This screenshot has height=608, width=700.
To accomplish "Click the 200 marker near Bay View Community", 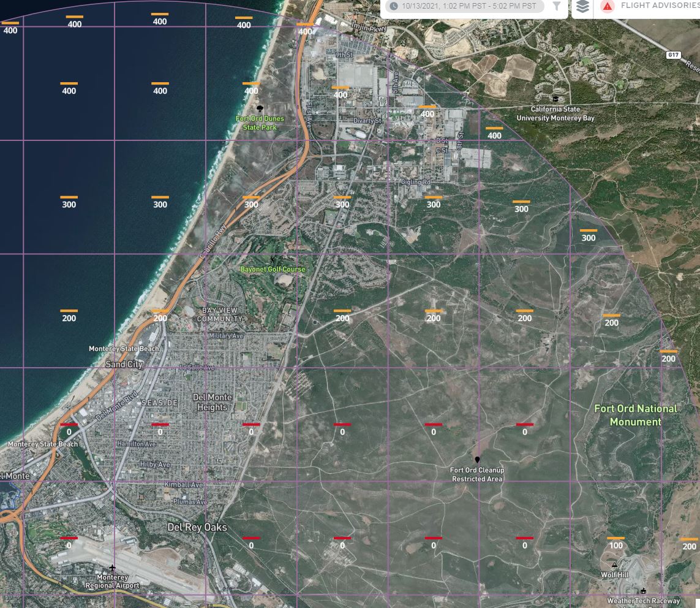I will (x=160, y=314).
